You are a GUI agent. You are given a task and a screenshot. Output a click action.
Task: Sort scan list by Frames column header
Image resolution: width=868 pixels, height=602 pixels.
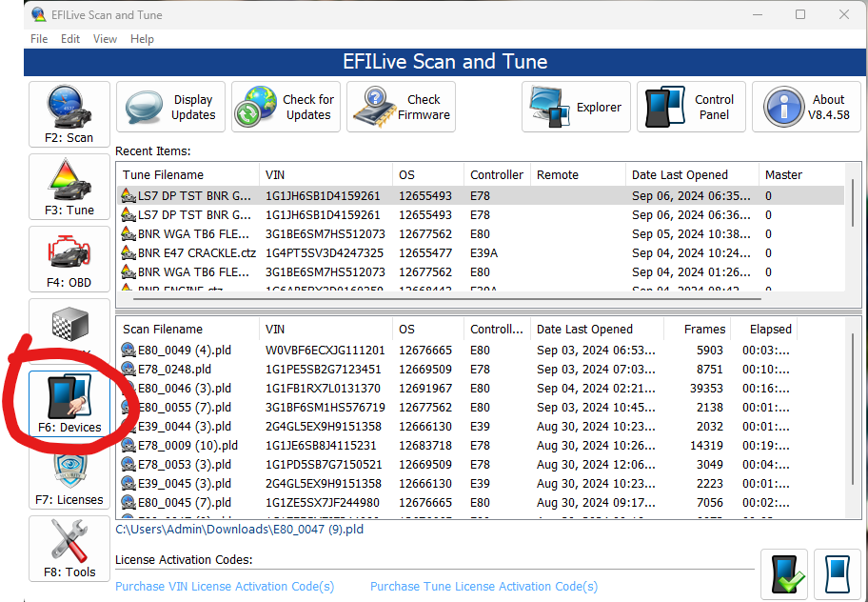(x=697, y=329)
